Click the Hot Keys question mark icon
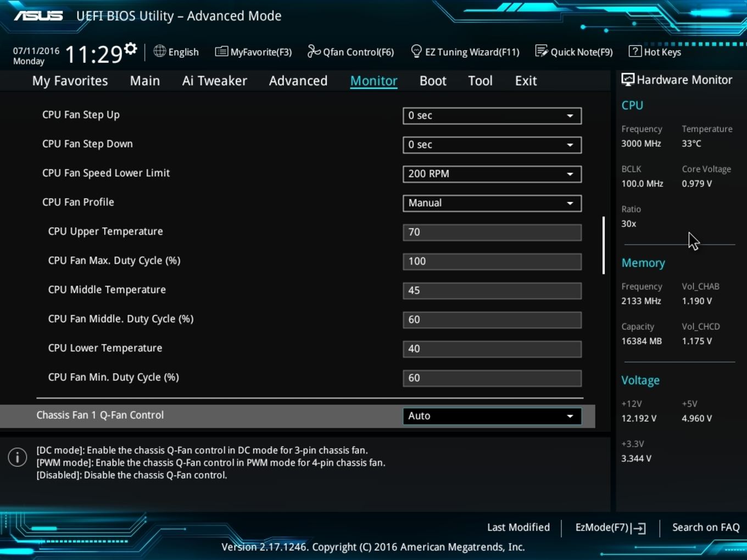 [635, 51]
